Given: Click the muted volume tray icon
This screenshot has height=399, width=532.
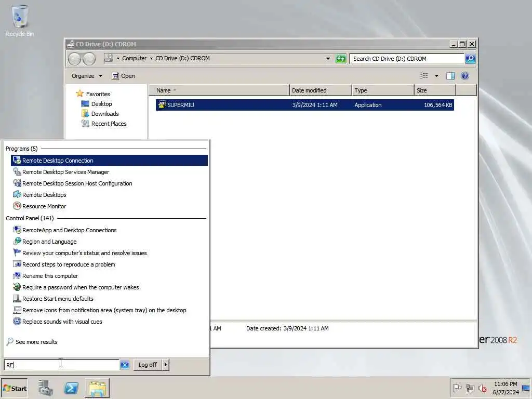Looking at the screenshot, I should point(482,388).
